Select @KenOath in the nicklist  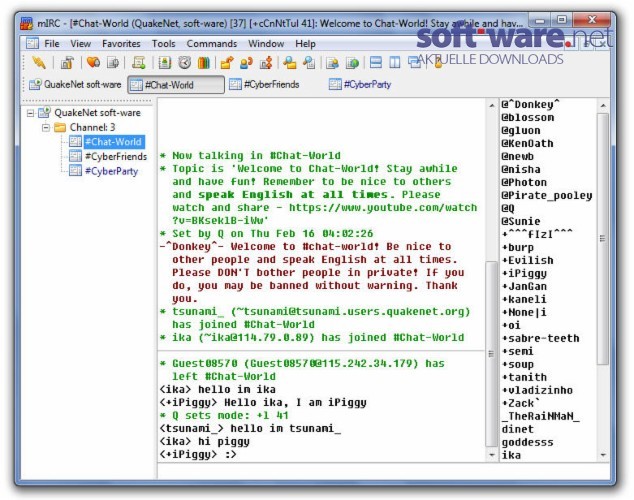pos(527,143)
